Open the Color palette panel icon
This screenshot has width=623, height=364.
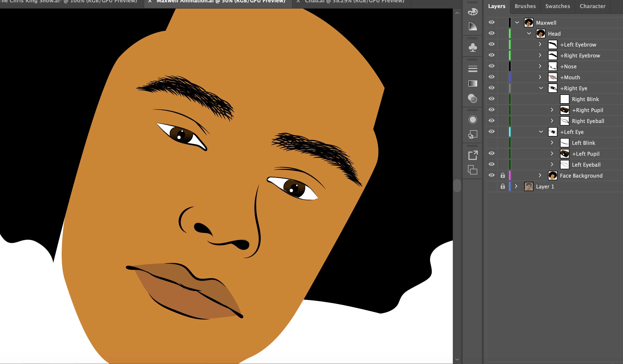tap(473, 12)
